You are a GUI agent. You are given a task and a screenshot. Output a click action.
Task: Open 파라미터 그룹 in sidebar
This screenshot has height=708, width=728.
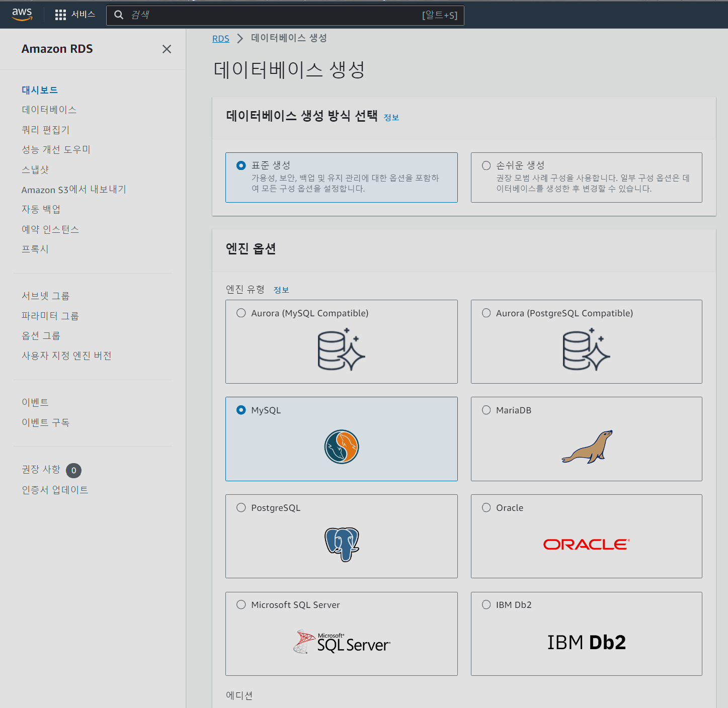tap(50, 316)
